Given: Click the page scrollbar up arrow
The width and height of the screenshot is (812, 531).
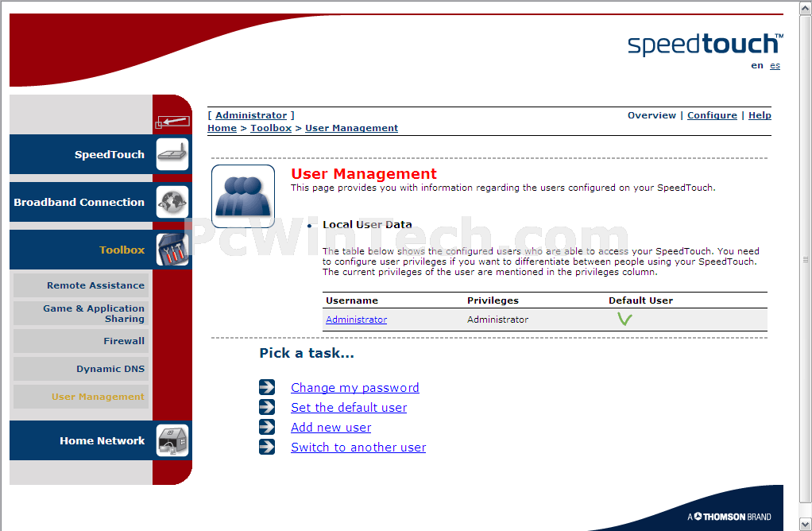Looking at the screenshot, I should click(806, 7).
